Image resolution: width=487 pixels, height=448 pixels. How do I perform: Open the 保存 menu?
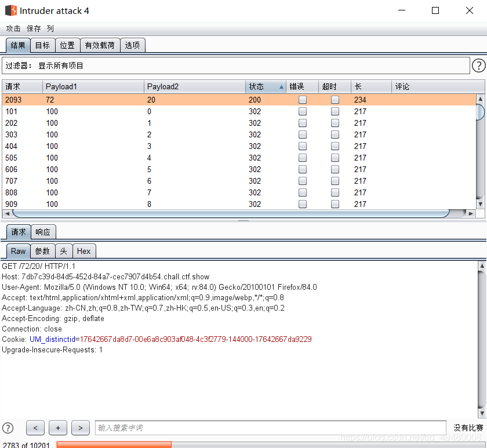(x=34, y=28)
